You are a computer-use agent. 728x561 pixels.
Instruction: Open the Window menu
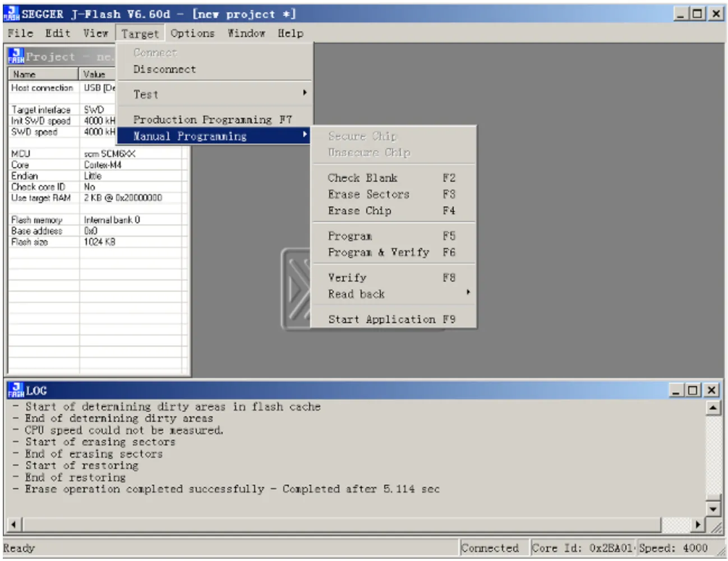click(x=246, y=33)
